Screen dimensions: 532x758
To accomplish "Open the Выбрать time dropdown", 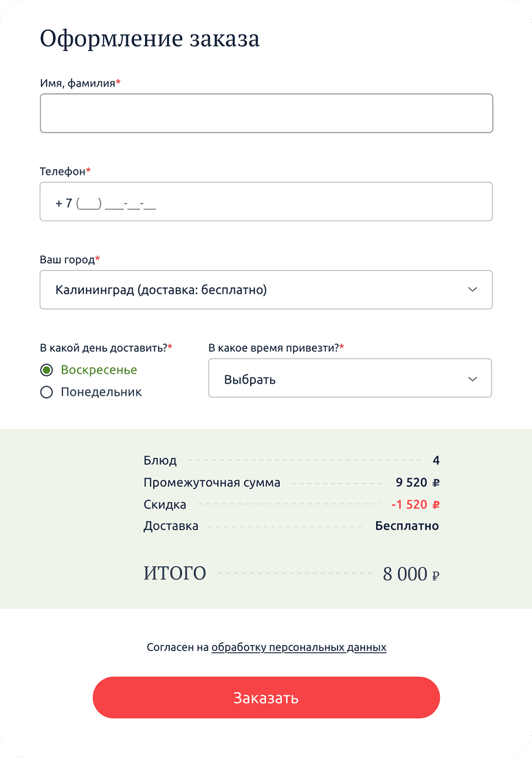I will tap(350, 379).
